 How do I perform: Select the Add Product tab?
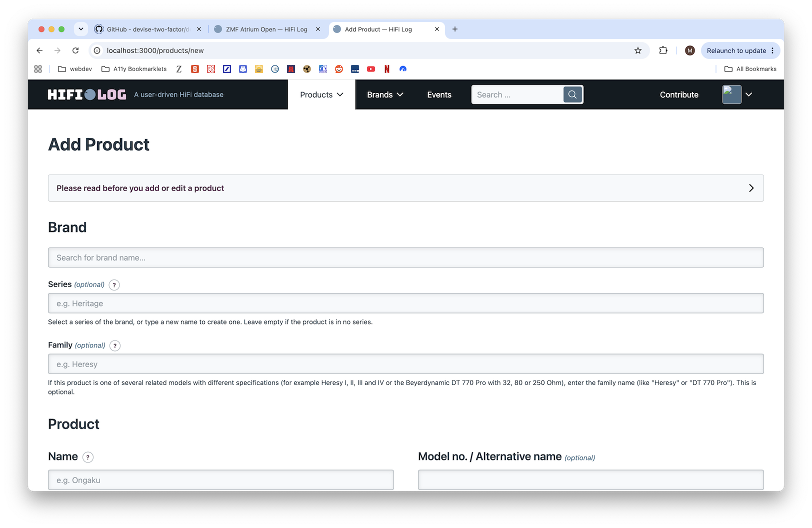(386, 29)
